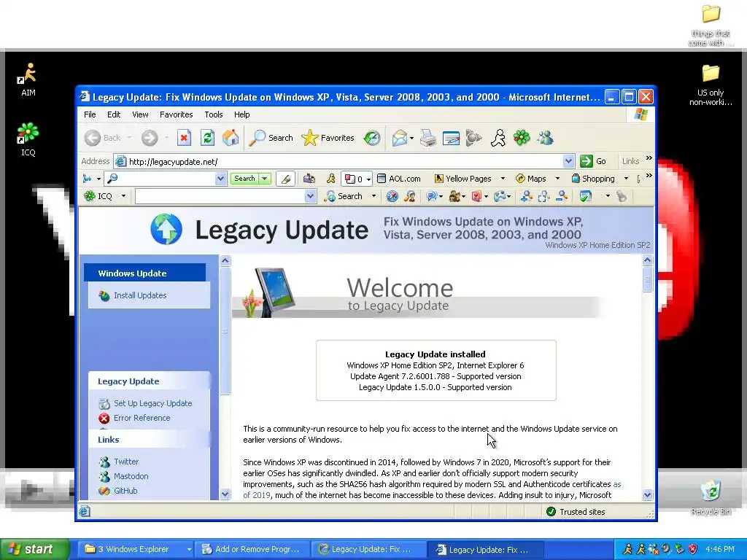
Task: Visit the Twitter sidebar link
Action: (x=125, y=462)
